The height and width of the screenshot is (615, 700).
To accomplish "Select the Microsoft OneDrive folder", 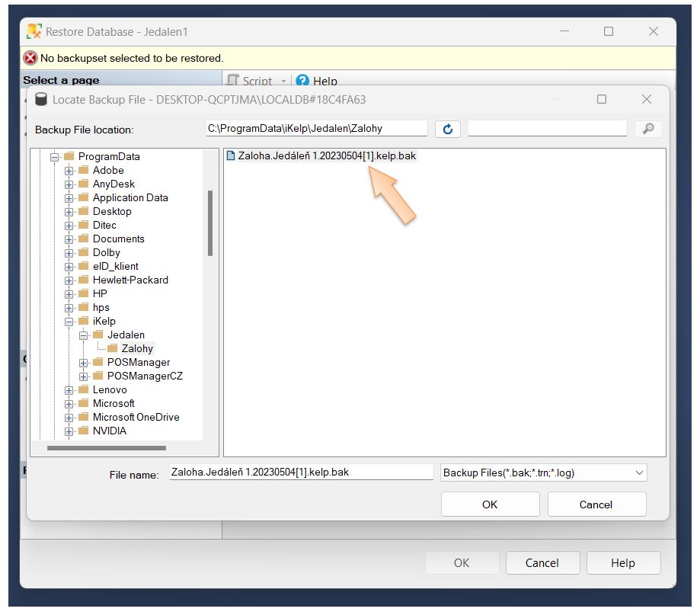I will (x=136, y=417).
